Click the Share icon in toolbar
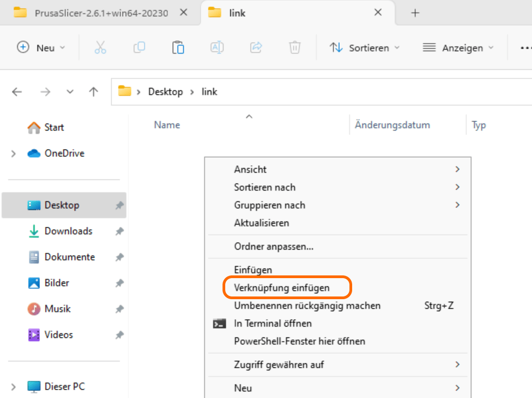 click(x=256, y=48)
